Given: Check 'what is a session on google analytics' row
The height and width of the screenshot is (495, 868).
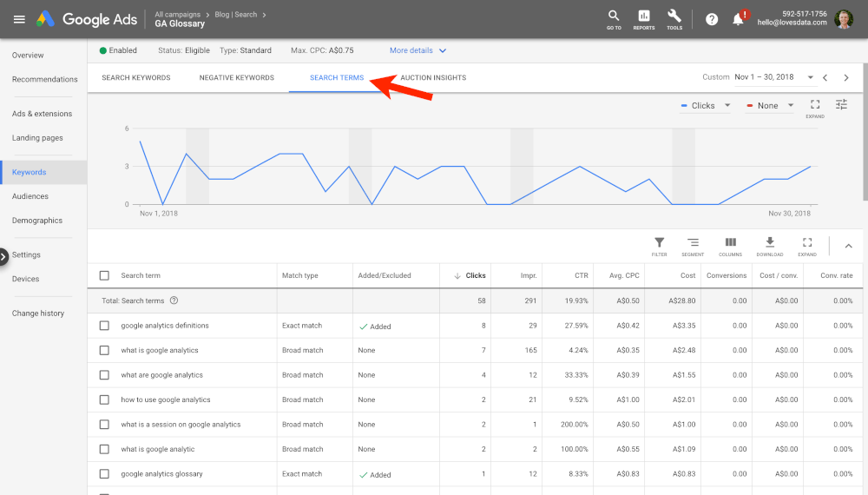Looking at the screenshot, I should (104, 425).
